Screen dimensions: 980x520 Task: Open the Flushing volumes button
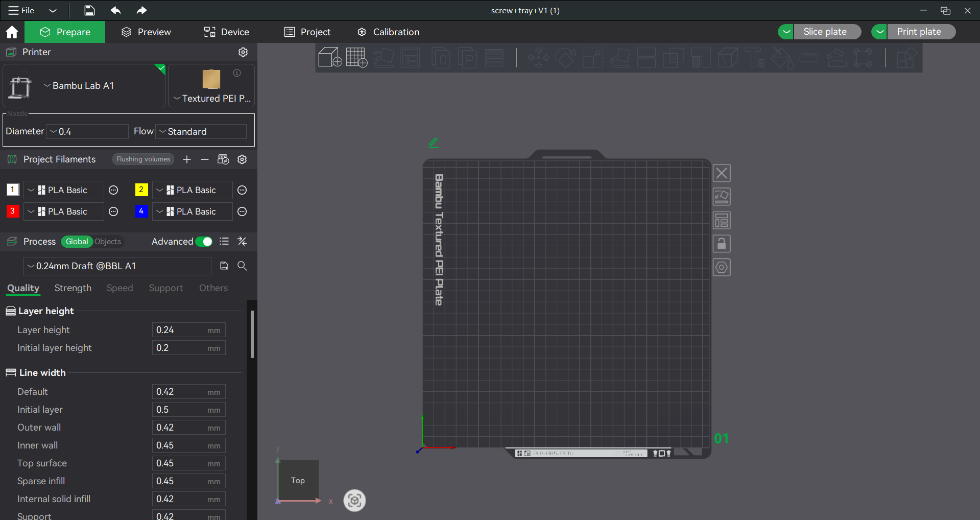point(143,159)
